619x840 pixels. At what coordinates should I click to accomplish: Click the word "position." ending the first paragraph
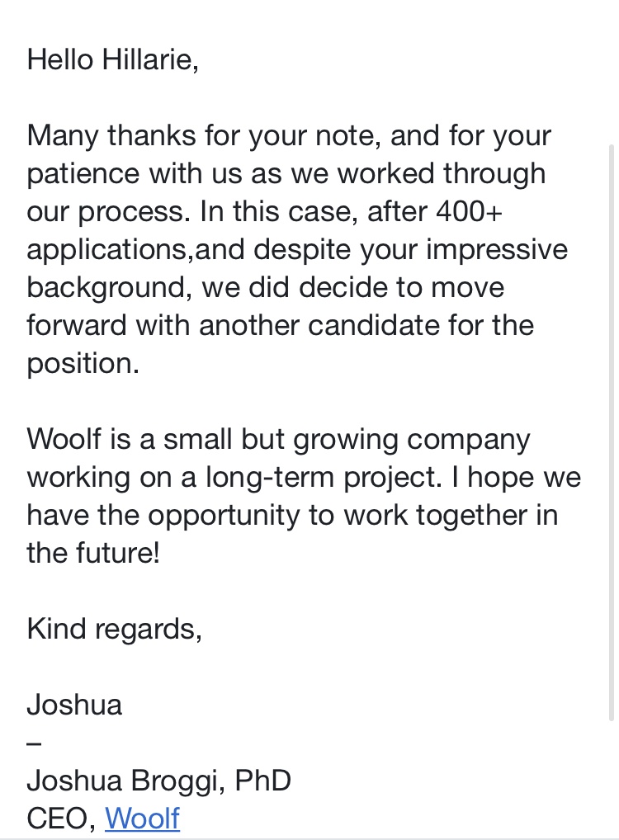[83, 363]
